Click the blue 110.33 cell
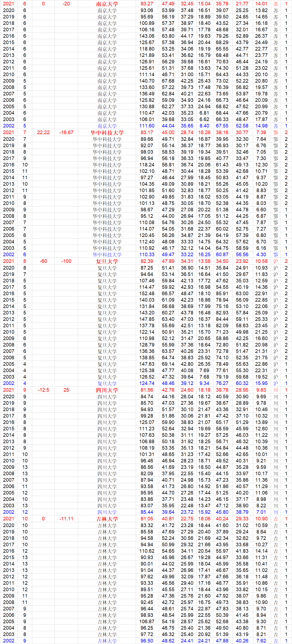 (147, 255)
